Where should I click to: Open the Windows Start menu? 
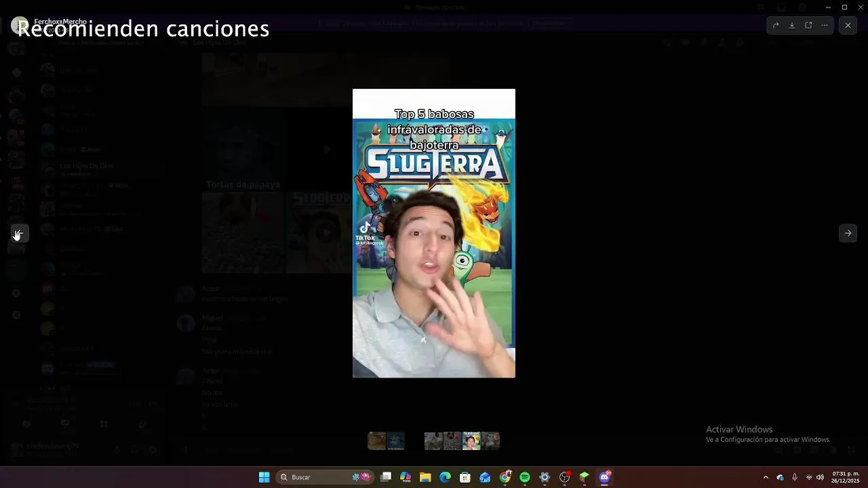(264, 477)
